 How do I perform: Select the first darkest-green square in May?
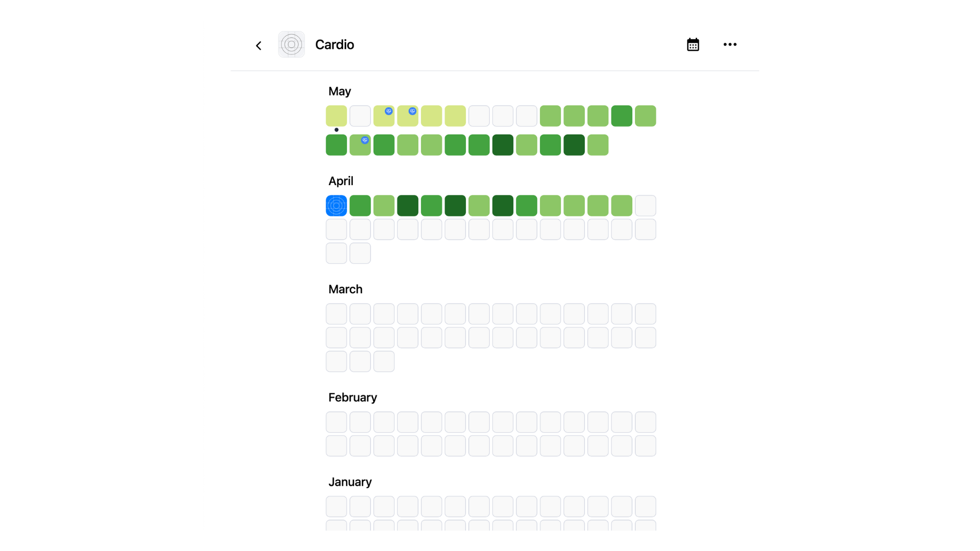point(503,145)
